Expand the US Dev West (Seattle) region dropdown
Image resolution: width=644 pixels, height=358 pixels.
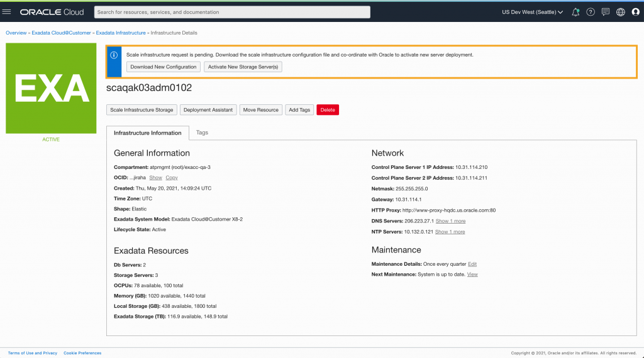pos(532,13)
